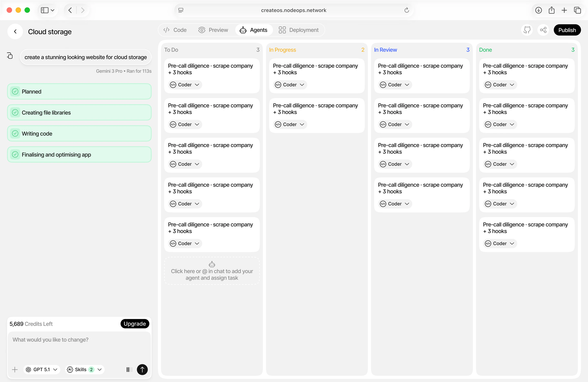Select the Agents tab
The image size is (588, 382).
coord(254,30)
